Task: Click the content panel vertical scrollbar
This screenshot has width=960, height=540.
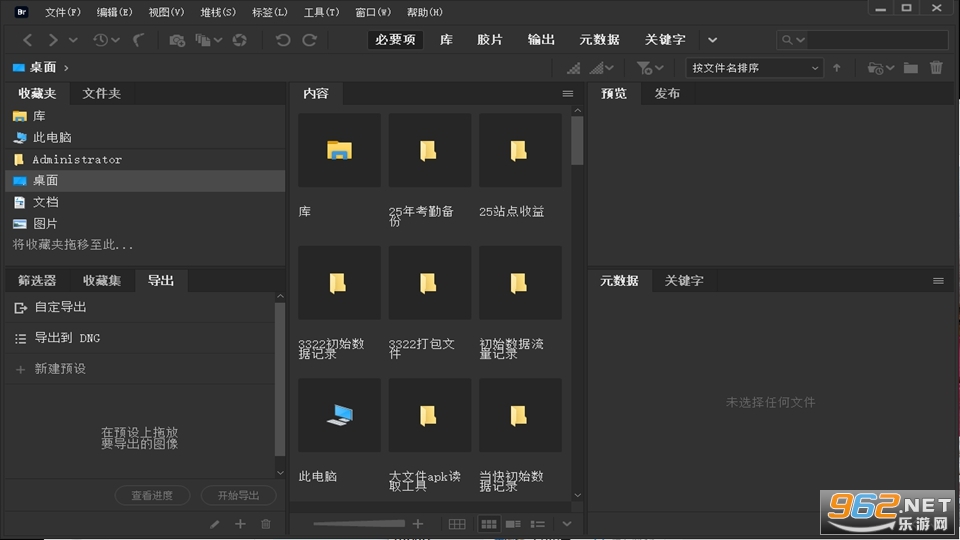Action: (577, 141)
